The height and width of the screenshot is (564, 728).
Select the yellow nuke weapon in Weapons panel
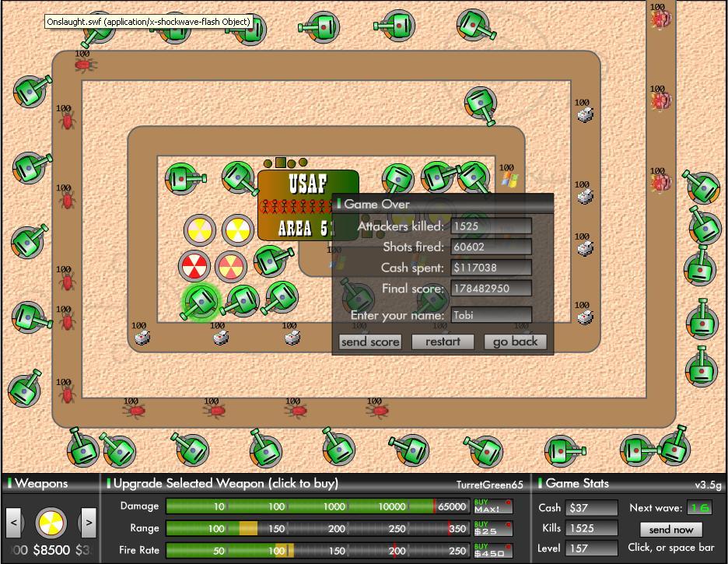(x=51, y=523)
